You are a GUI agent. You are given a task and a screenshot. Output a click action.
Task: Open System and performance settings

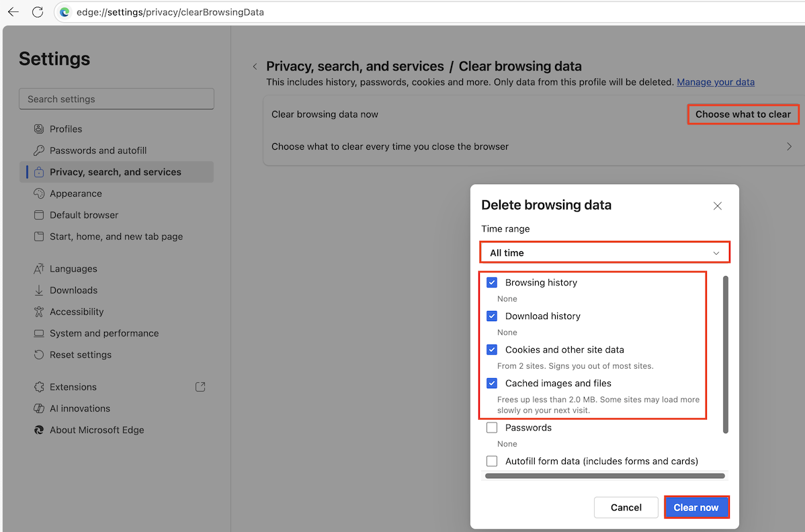tap(104, 333)
